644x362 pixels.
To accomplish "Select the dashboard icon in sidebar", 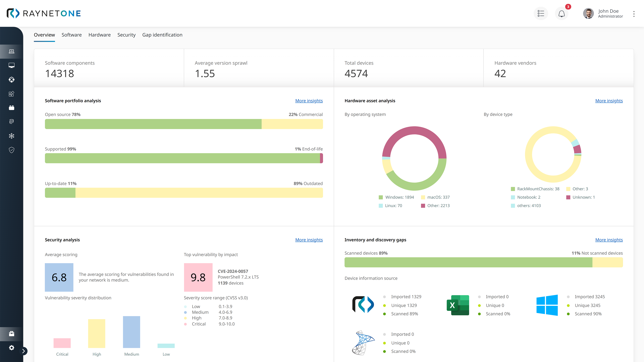I will 12,51.
